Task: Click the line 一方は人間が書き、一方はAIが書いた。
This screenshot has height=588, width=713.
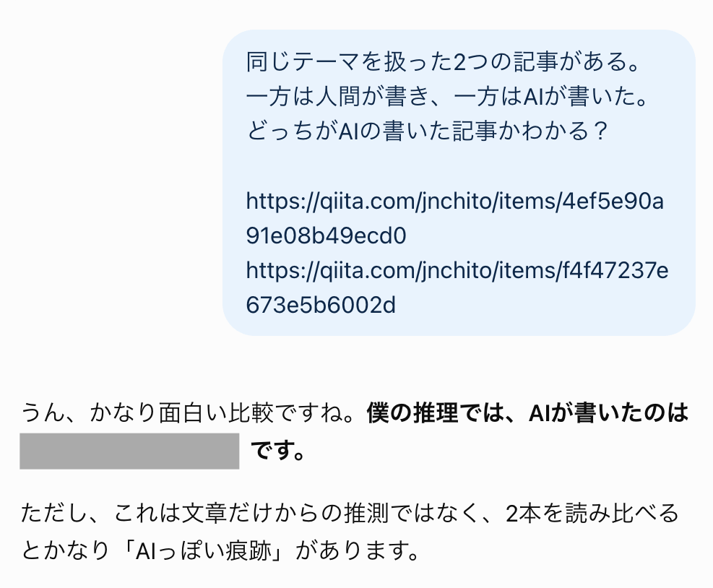Action: coord(447,96)
